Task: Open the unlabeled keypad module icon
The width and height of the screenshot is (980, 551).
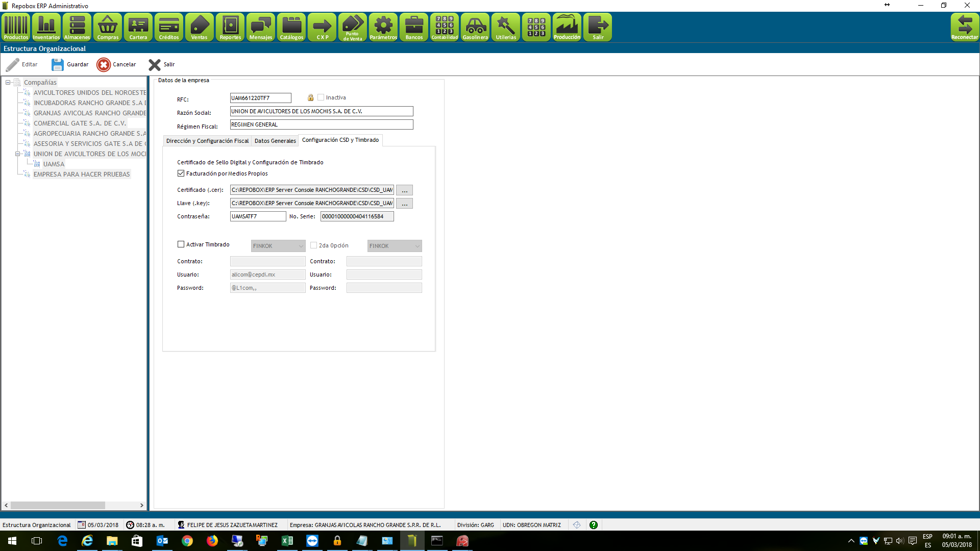Action: [536, 27]
